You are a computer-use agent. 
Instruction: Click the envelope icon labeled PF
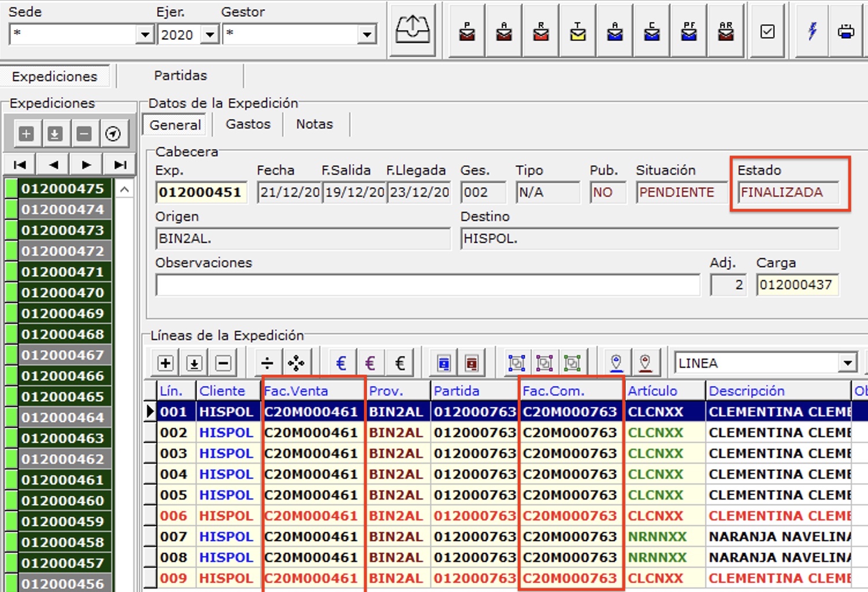[x=688, y=32]
